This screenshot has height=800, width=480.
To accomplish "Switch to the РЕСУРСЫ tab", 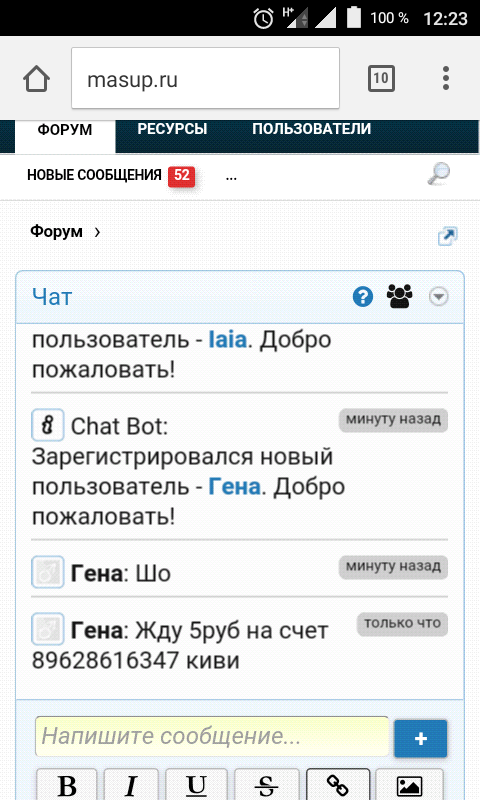I will 172,129.
